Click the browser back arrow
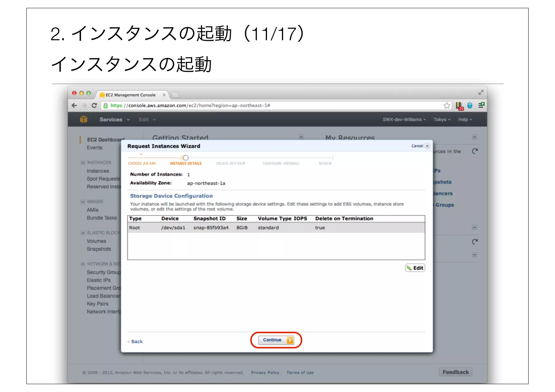The image size is (555, 392). tap(74, 105)
